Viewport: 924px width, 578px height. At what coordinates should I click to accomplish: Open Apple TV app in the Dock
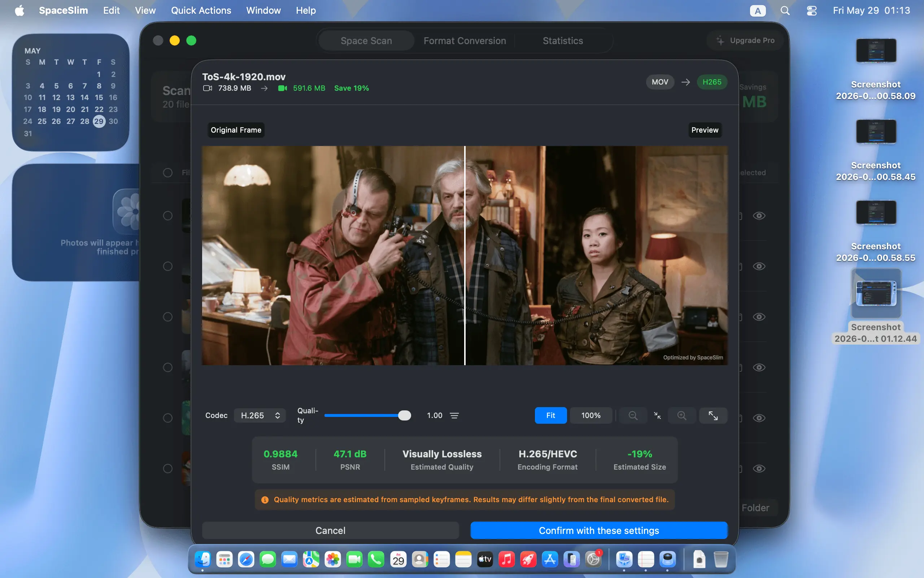(x=485, y=559)
